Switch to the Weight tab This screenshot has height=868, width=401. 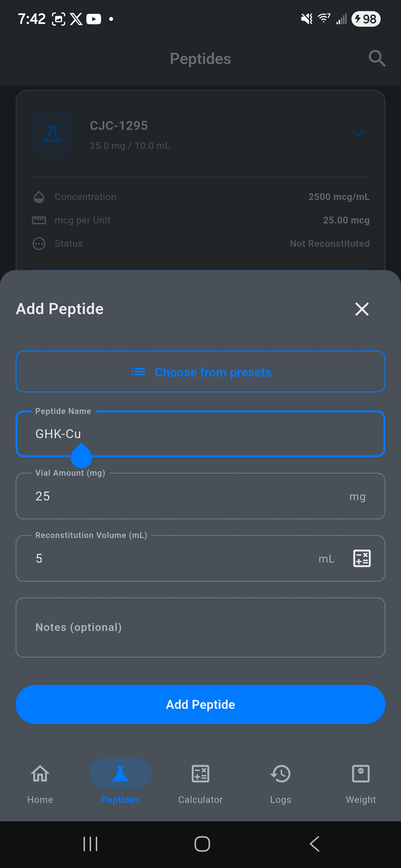[361, 785]
